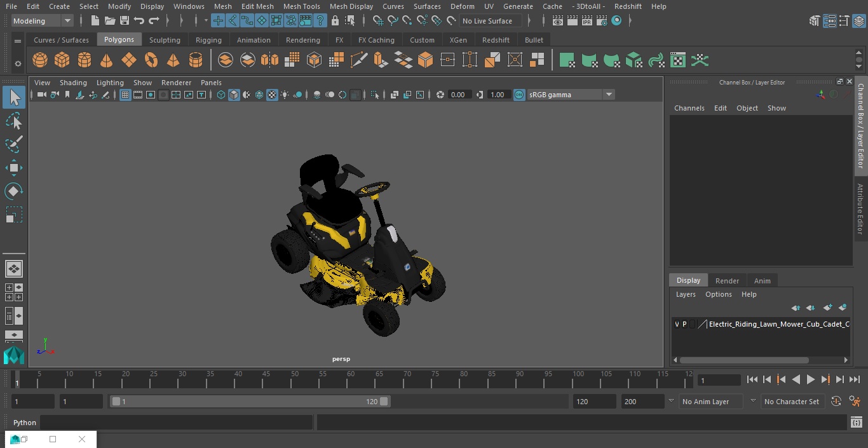Viewport: 868px width, 448px height.
Task: Switch to the Sculpting shelf tab
Action: coord(165,40)
